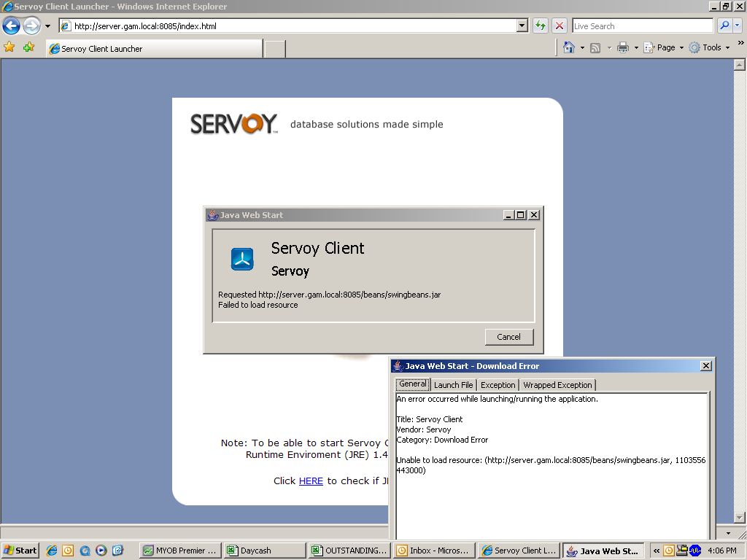Screen dimensions: 747x560
Task: Select the General tab in Download Error
Action: (413, 384)
